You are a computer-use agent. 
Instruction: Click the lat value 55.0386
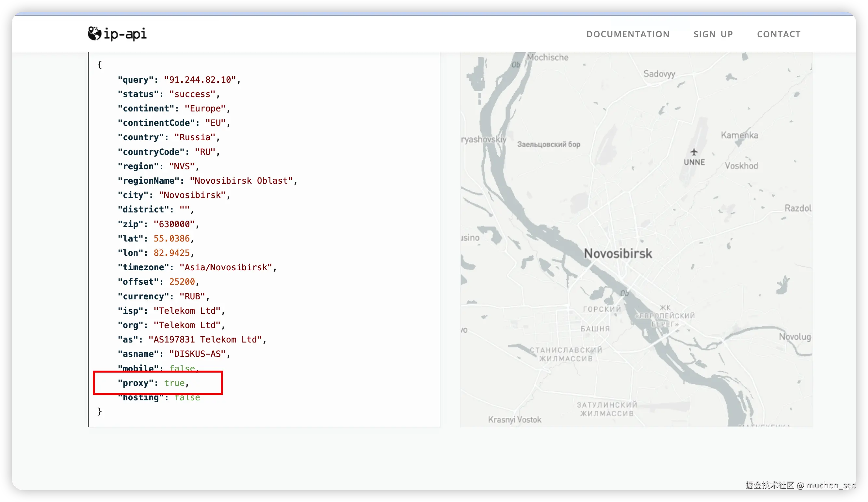click(171, 239)
